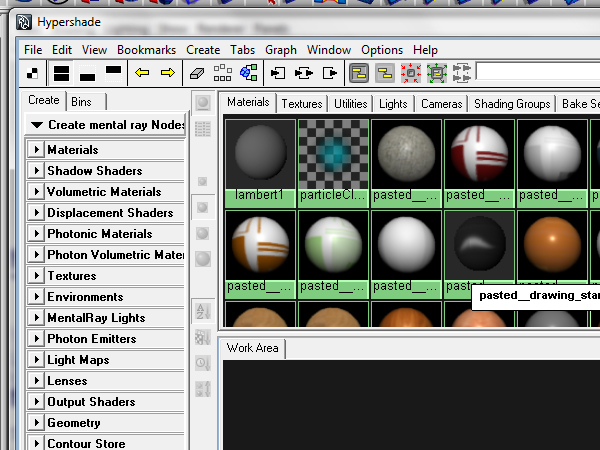Expand the Photonic Materials section

coord(37,233)
